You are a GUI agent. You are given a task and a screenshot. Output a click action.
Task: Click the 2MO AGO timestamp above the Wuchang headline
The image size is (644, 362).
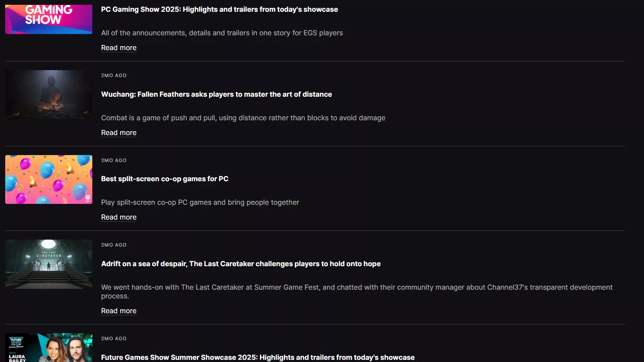[114, 76]
